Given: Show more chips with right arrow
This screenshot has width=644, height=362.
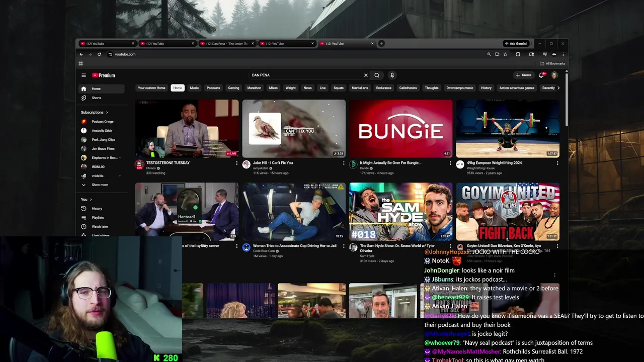Looking at the screenshot, I should 558,88.
